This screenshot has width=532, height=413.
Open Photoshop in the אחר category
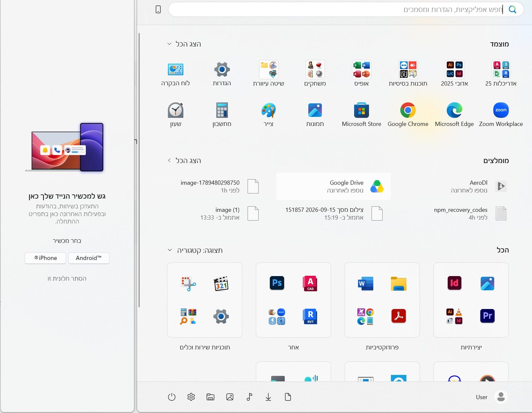click(277, 283)
